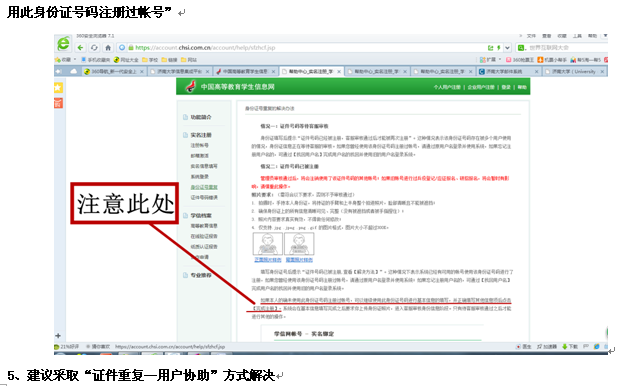Open the blue link under second sample photo
Viewport: 620px width, 386px height.
pos(299,260)
